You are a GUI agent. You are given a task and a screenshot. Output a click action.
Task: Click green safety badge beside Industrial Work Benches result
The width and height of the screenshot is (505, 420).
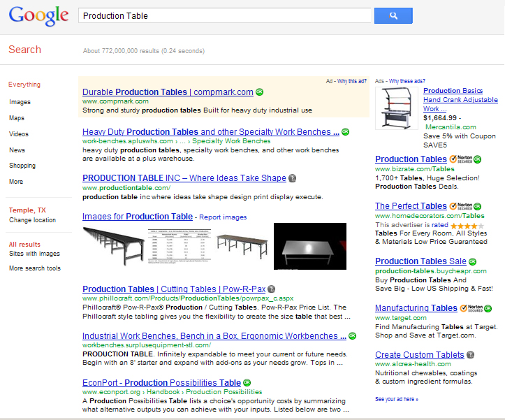click(x=353, y=336)
